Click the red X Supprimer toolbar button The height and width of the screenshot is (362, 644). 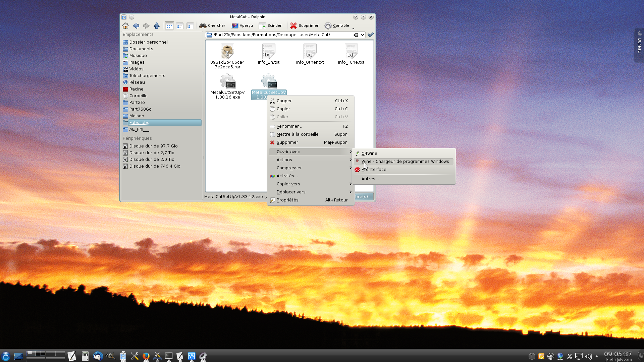coord(304,26)
